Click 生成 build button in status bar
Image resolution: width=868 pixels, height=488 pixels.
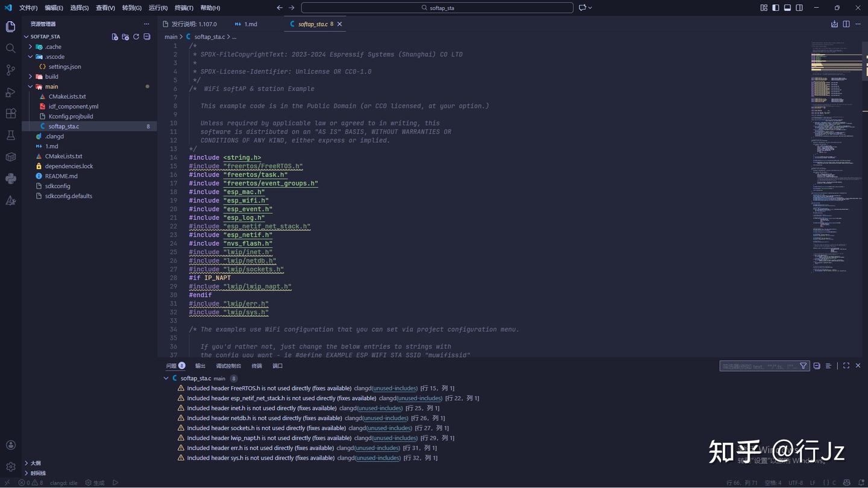pyautogui.click(x=95, y=483)
